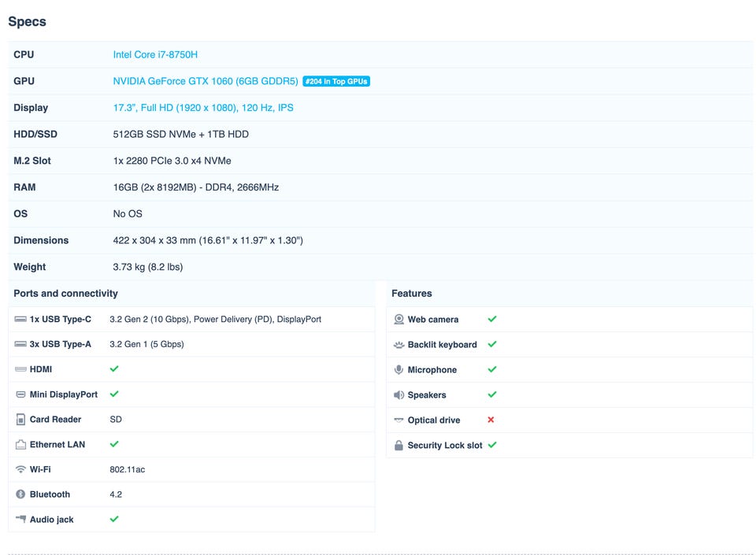This screenshot has width=756, height=555.
Task: Click the 3.2 Gen 2 (10 Gbps) description
Action: coord(216,319)
